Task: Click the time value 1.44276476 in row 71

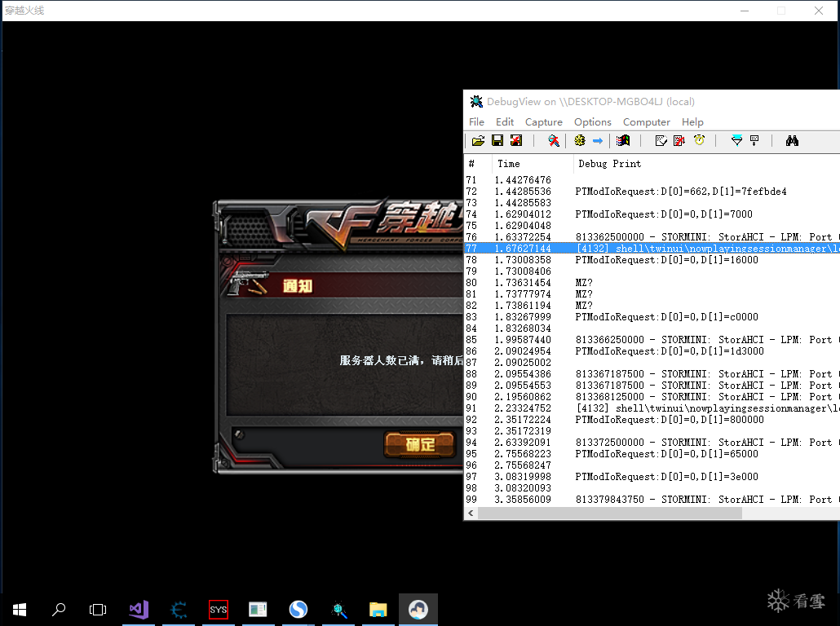Action: (x=523, y=180)
